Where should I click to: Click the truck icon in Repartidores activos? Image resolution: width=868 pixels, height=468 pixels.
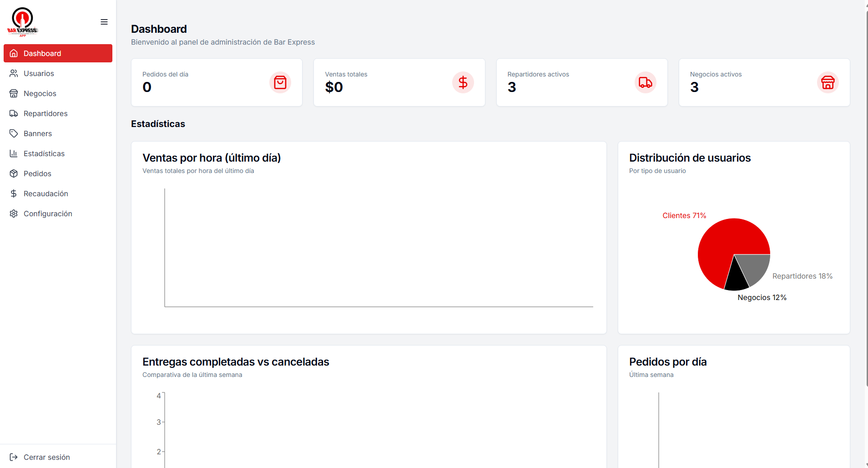[645, 82]
